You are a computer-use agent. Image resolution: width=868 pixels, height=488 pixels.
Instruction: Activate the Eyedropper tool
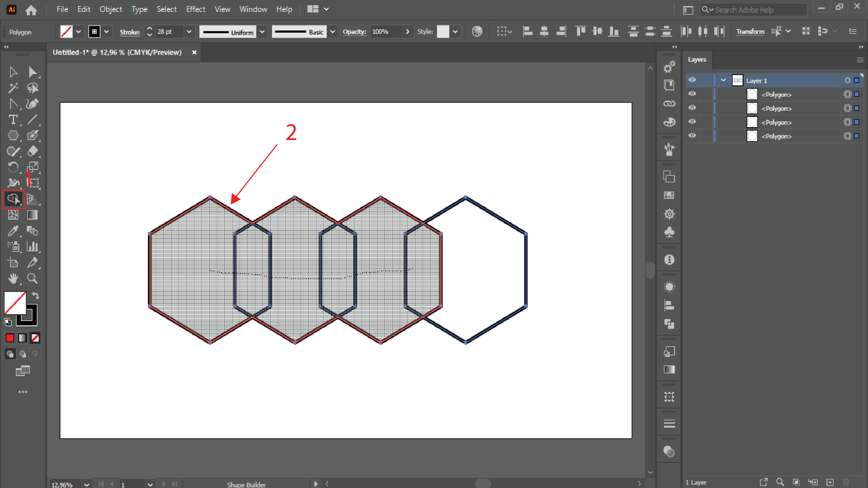[13, 231]
